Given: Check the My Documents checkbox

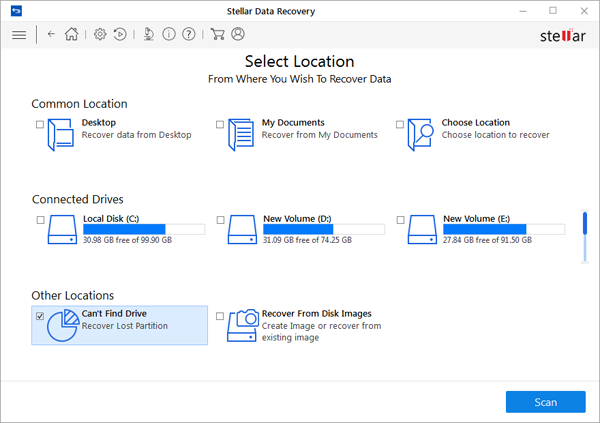Looking at the screenshot, I should click(x=220, y=124).
